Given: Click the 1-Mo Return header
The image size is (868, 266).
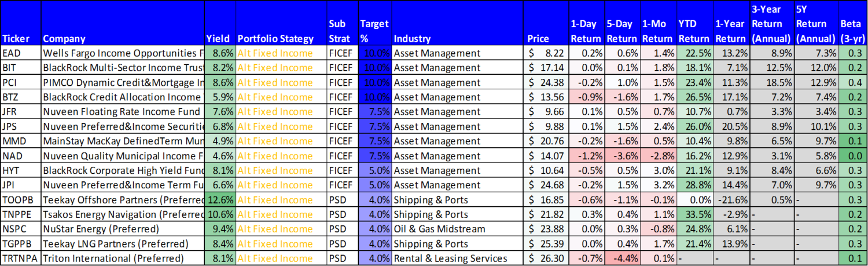Looking at the screenshot, I should click(658, 24).
